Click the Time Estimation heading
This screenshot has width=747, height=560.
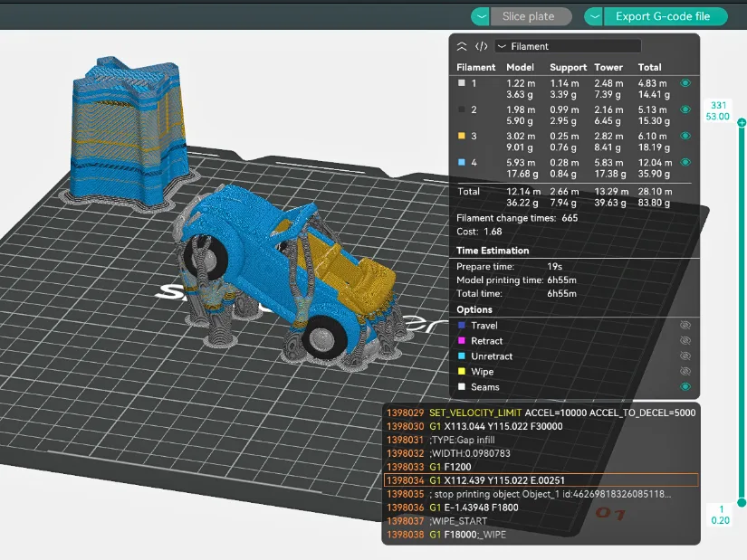pyautogui.click(x=493, y=251)
